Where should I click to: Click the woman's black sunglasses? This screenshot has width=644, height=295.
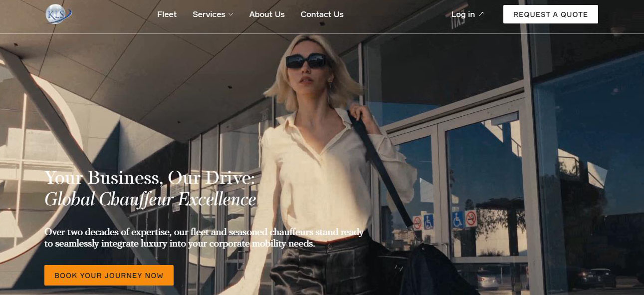coord(307,61)
